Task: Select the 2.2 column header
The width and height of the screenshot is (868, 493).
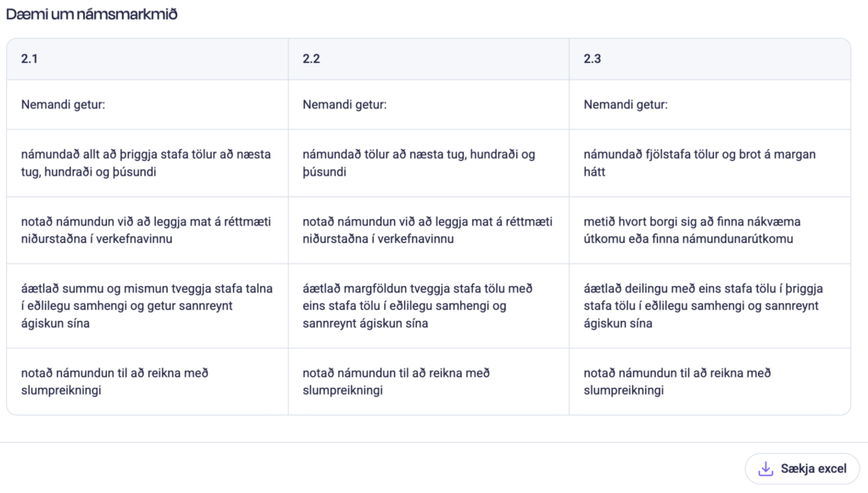Action: click(x=311, y=59)
